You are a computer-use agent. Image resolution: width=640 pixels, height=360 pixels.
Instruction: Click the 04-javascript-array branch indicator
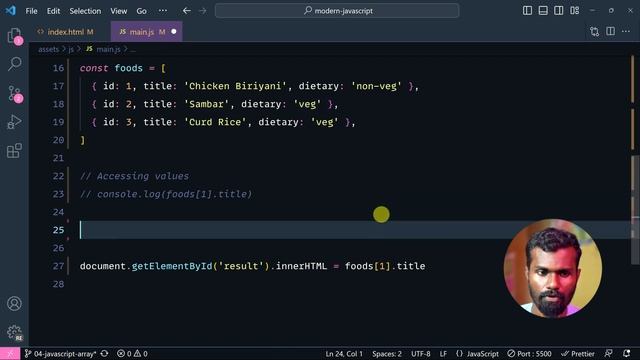click(x=61, y=354)
